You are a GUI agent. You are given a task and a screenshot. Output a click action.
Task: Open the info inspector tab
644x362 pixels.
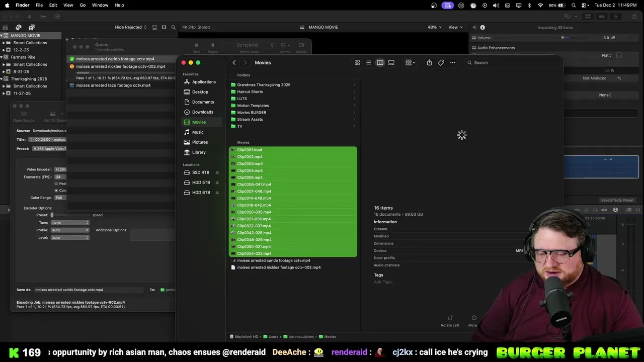tap(482, 27)
